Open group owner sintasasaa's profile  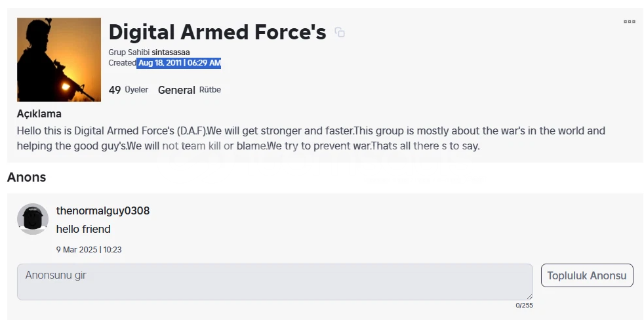171,52
